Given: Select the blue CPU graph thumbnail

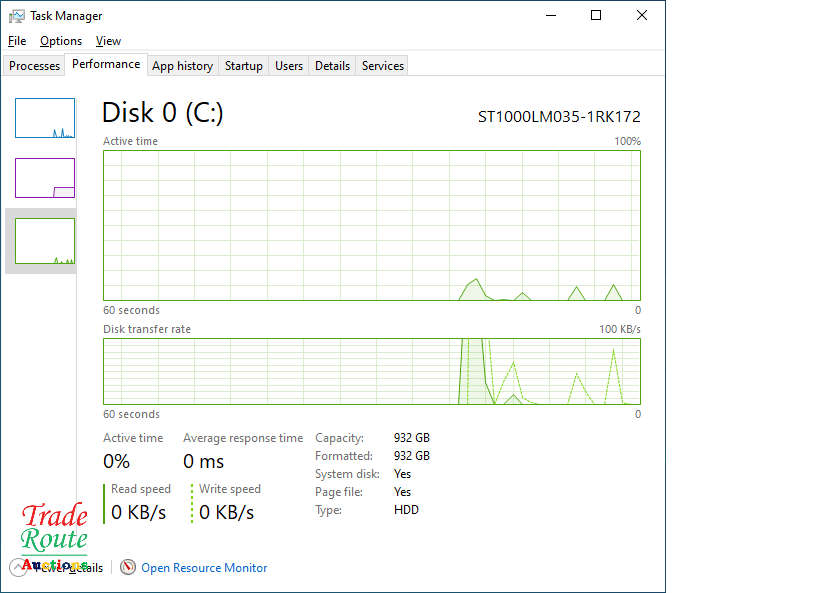Looking at the screenshot, I should pyautogui.click(x=45, y=118).
